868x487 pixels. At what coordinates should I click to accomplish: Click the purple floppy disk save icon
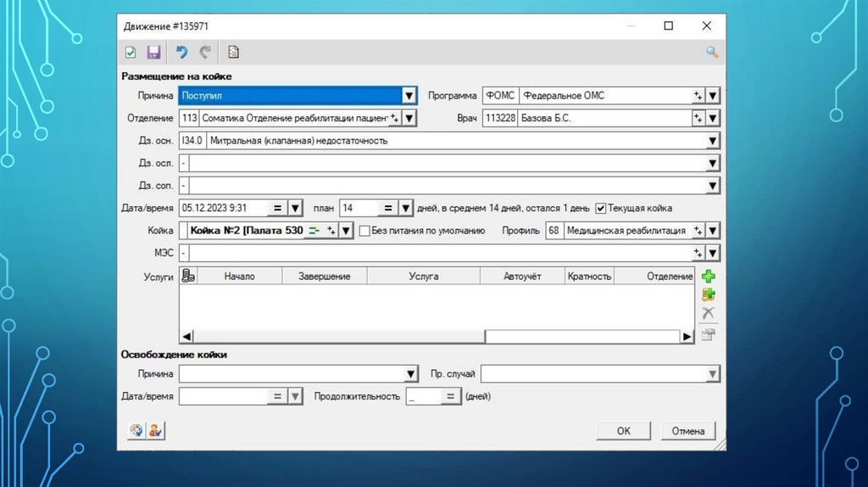point(153,53)
